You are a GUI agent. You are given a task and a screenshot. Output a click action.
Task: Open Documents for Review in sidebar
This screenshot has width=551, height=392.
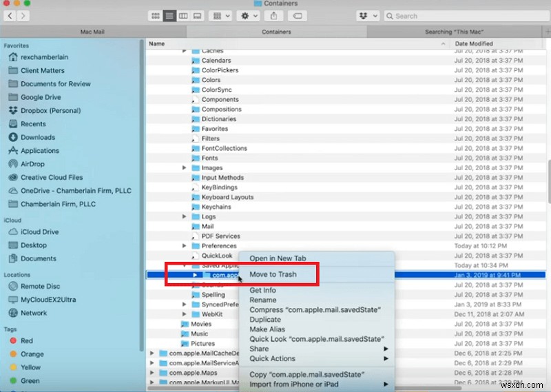[56, 83]
